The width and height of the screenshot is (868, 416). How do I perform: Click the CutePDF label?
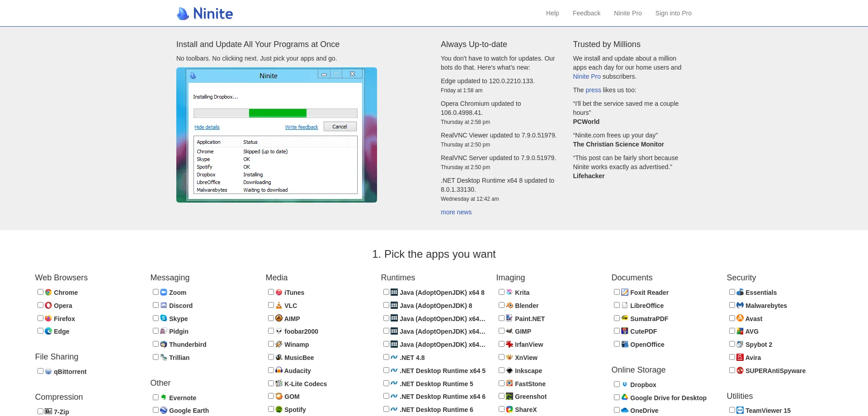(x=644, y=331)
